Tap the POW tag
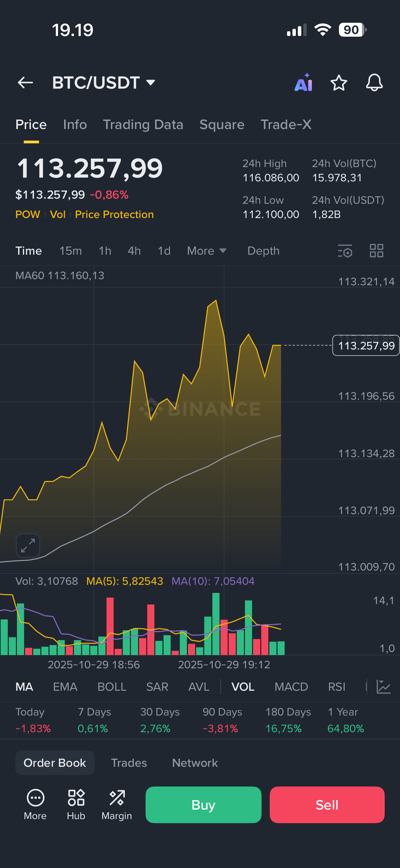 [28, 215]
